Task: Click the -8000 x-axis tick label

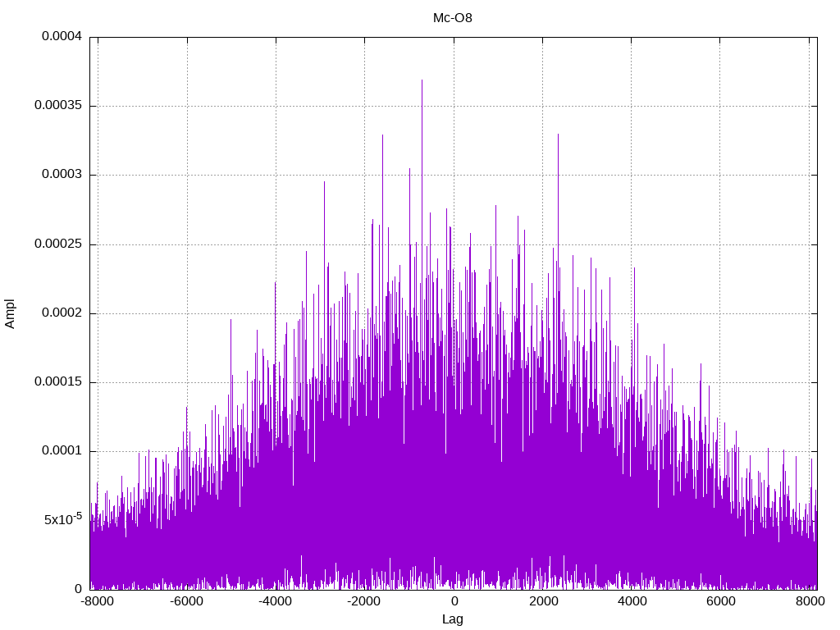Action: (98, 601)
